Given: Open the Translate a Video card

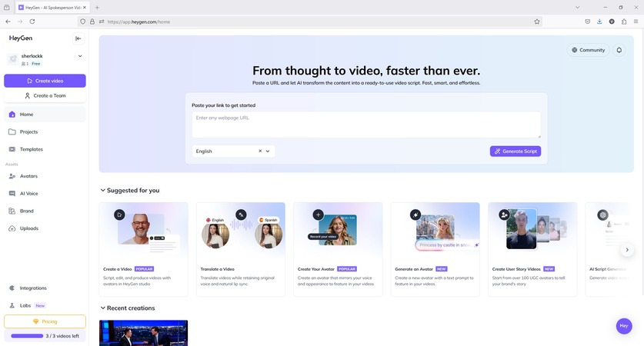Looking at the screenshot, I should (x=241, y=249).
